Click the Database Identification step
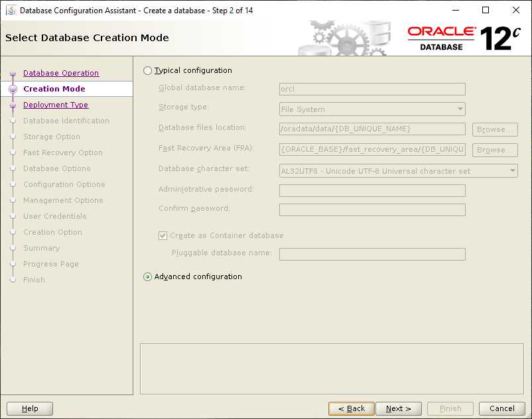Image resolution: width=532 pixels, height=419 pixels. click(66, 121)
